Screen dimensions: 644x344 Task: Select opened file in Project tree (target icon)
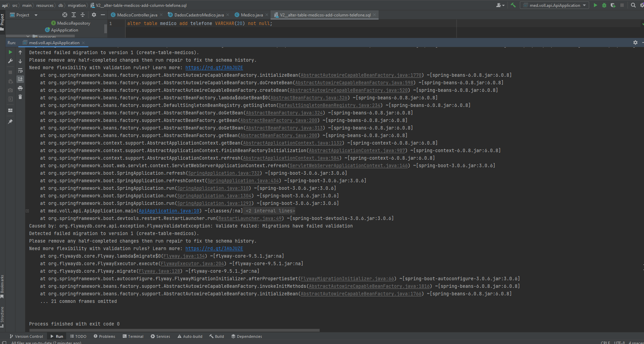pyautogui.click(x=65, y=15)
